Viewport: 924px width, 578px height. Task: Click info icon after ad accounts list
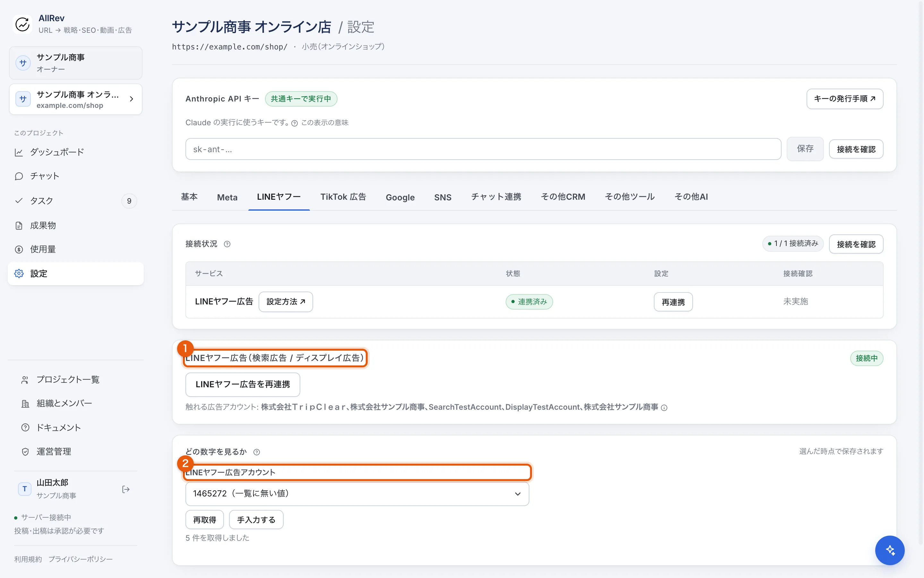tap(664, 407)
